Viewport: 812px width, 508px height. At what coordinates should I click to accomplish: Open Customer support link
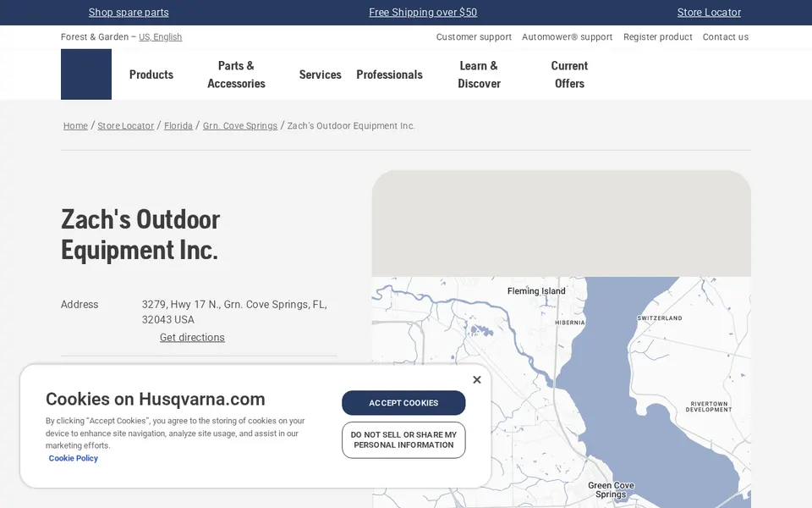pyautogui.click(x=474, y=36)
